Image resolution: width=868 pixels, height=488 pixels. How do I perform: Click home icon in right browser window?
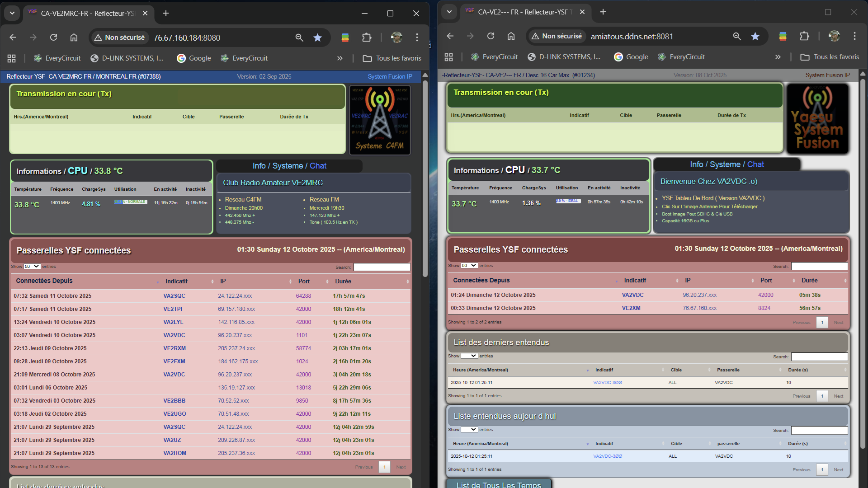[511, 36]
